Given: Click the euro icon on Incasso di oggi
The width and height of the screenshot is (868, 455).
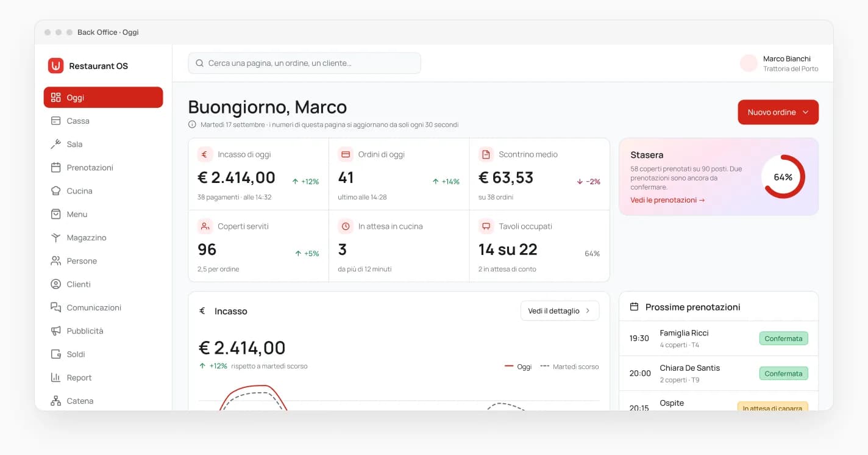Looking at the screenshot, I should 205,154.
